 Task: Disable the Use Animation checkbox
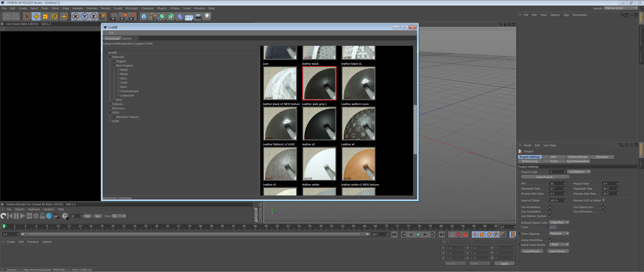click(550, 207)
